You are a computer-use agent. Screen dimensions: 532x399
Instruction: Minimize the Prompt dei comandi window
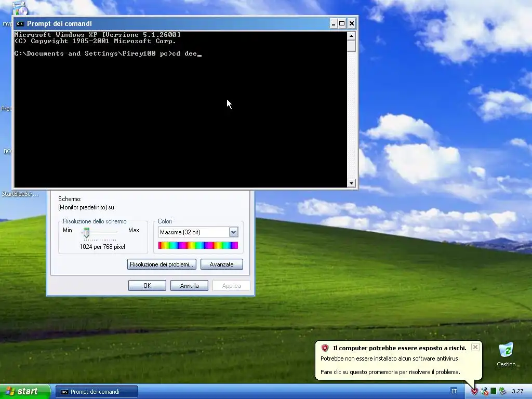tap(333, 23)
